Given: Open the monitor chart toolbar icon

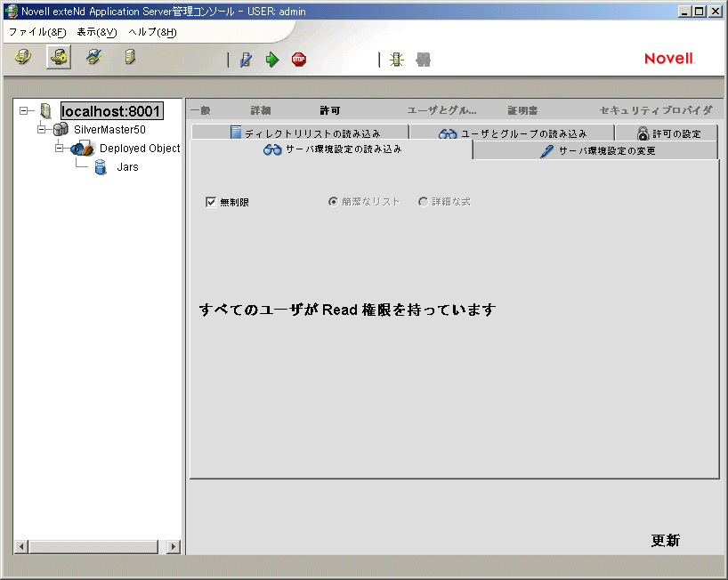Looking at the screenshot, I should point(94,57).
